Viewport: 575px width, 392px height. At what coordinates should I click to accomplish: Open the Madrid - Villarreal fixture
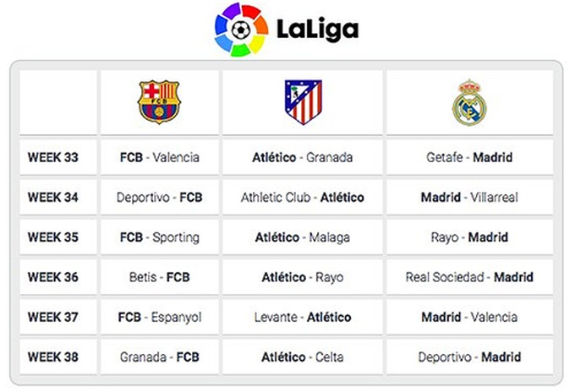pyautogui.click(x=469, y=198)
